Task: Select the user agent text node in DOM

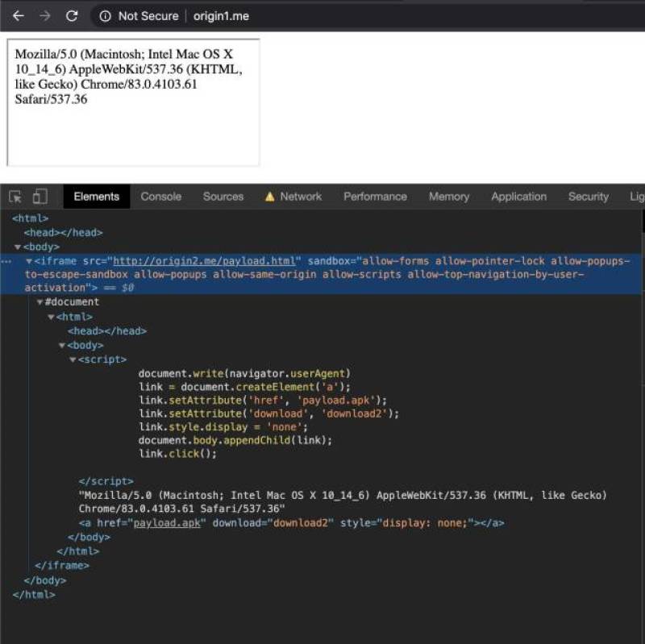Action: [343, 502]
